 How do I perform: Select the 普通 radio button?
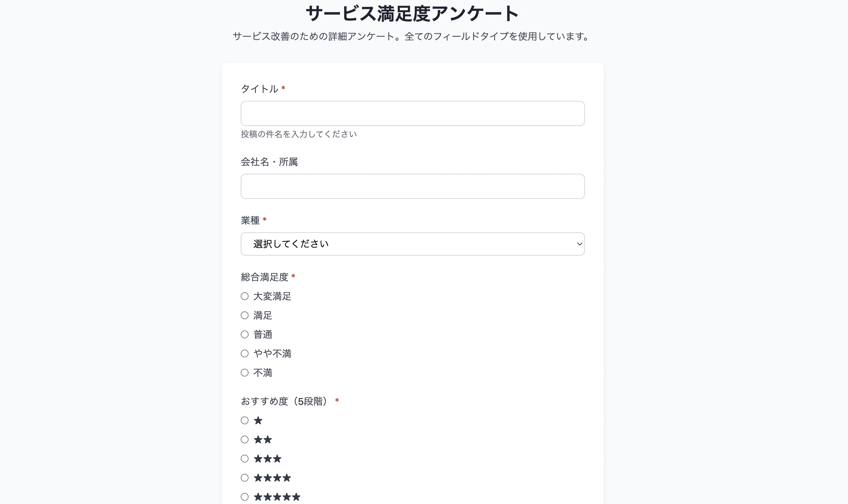[245, 334]
